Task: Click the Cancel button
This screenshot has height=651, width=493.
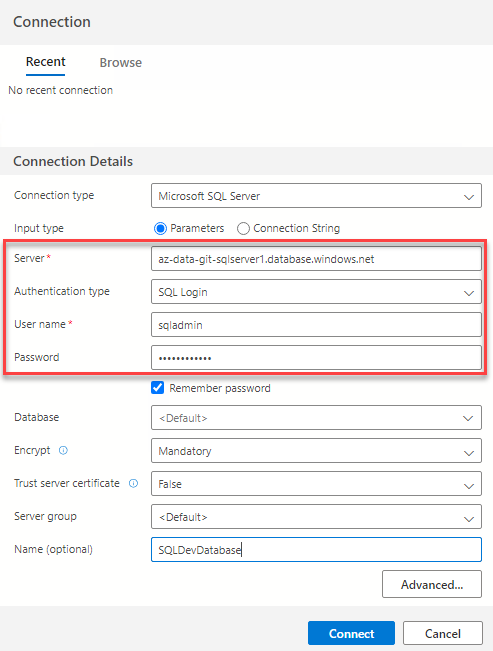Action: click(443, 634)
